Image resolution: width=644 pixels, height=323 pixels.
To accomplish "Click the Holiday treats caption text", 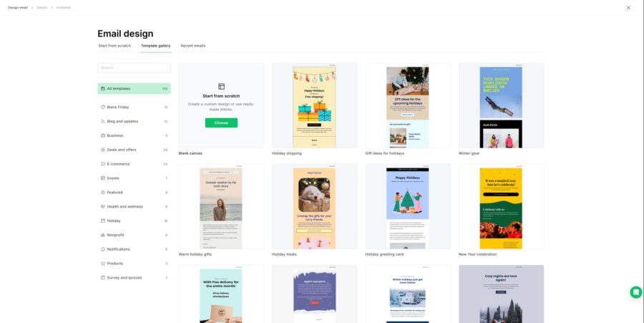I will [x=284, y=254].
